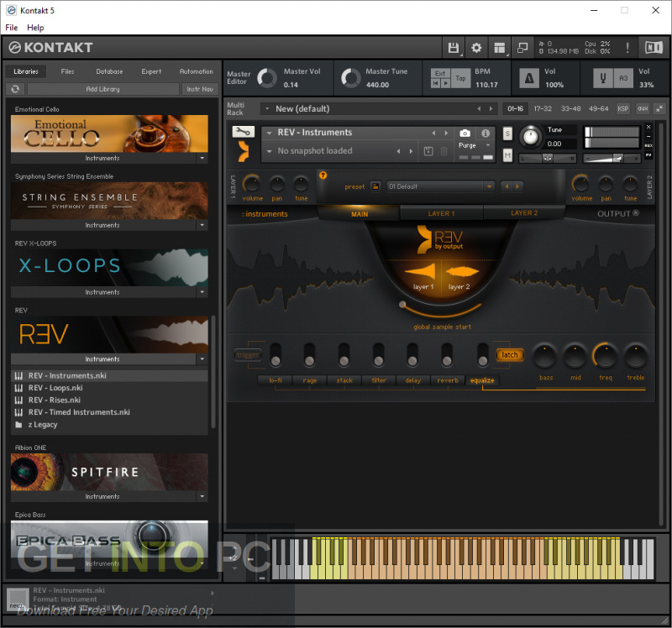Expand Albion ONE Instruments dropdown arrow
672x628 pixels.
tap(202, 496)
